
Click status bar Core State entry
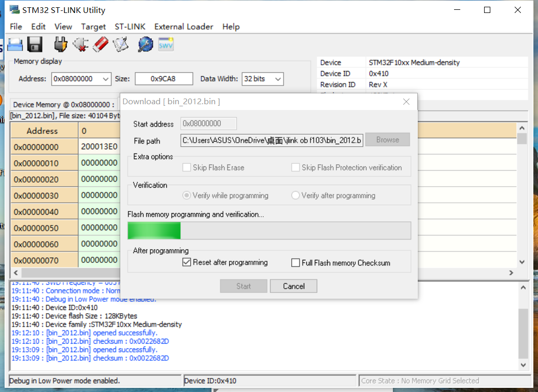point(444,381)
